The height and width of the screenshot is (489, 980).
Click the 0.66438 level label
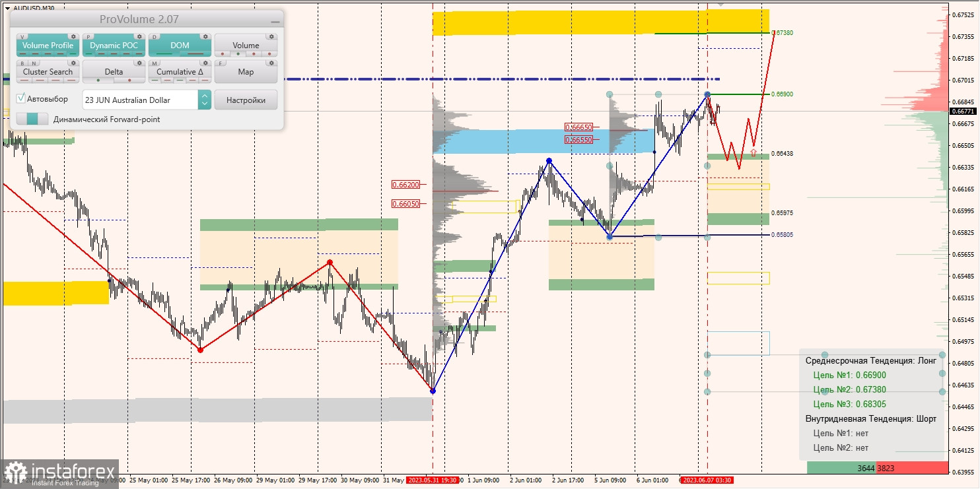783,153
